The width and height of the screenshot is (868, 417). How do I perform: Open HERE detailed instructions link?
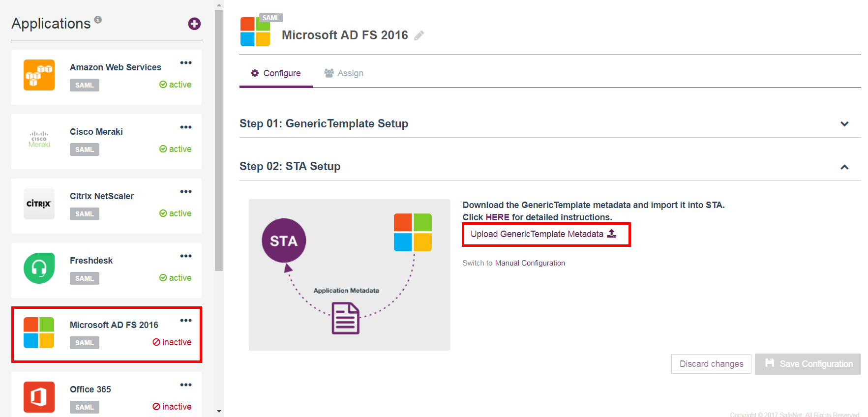tap(497, 217)
